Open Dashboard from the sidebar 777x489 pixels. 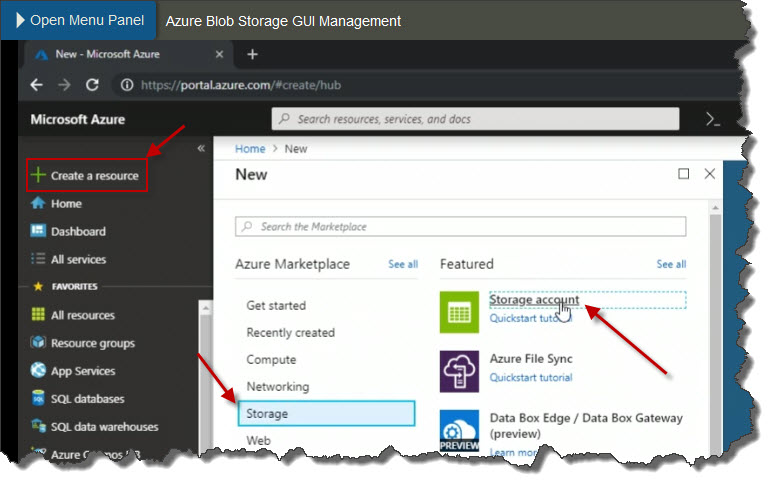[78, 231]
